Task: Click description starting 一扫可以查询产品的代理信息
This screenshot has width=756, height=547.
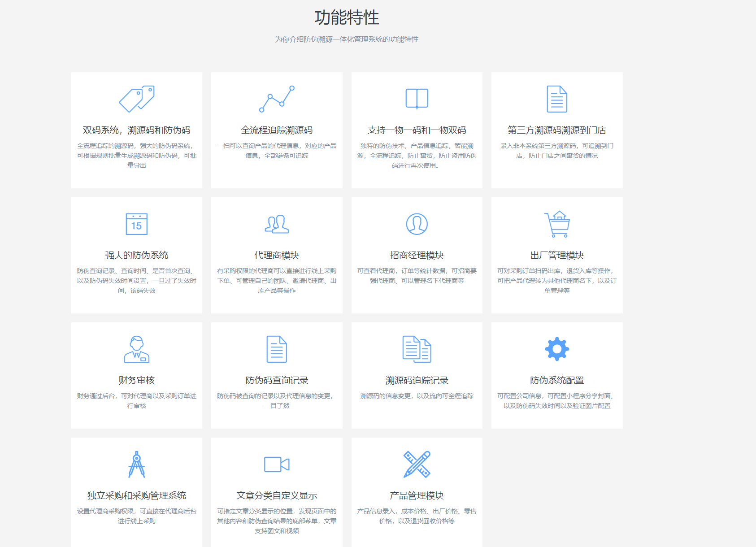Action: click(x=277, y=151)
